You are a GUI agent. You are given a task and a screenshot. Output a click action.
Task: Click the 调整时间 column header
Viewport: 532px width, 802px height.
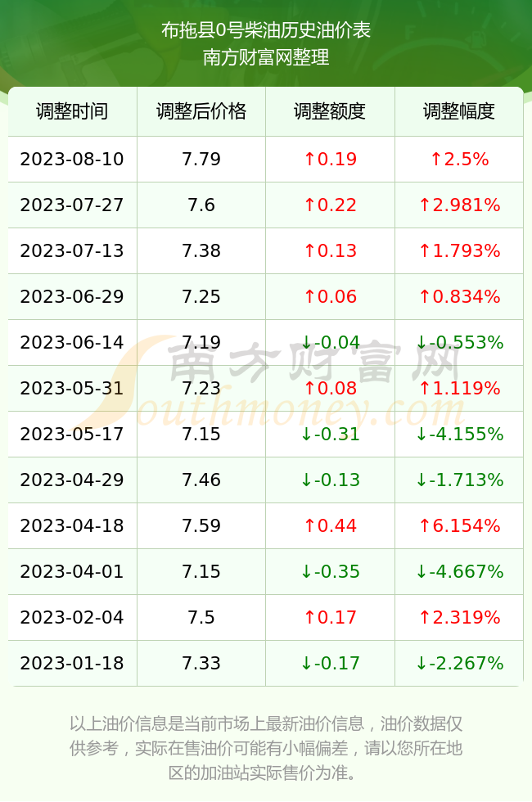click(x=72, y=111)
